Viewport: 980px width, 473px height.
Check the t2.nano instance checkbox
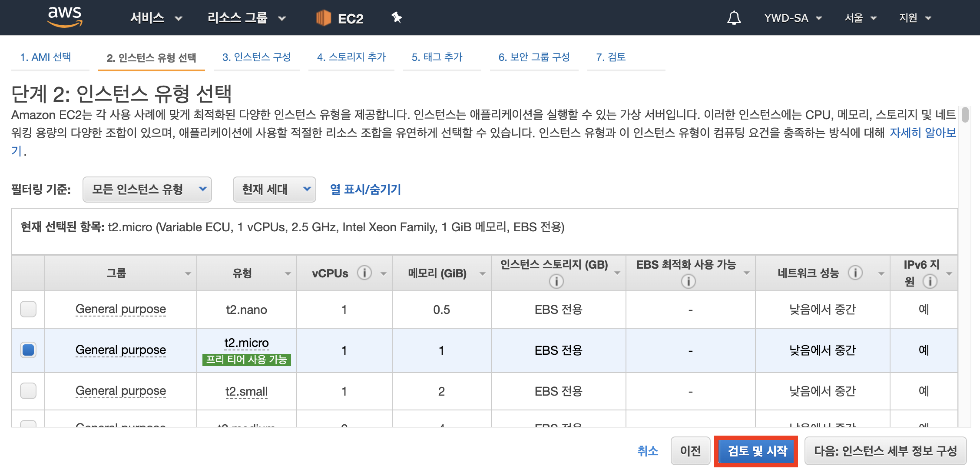[28, 309]
